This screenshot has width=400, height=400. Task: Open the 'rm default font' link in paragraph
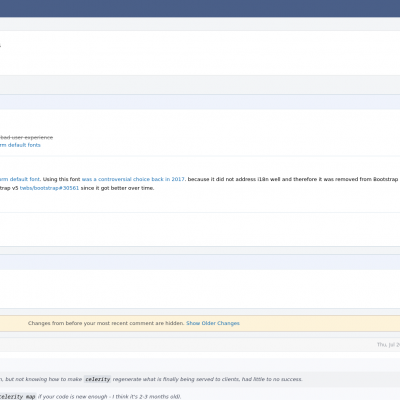(20, 179)
